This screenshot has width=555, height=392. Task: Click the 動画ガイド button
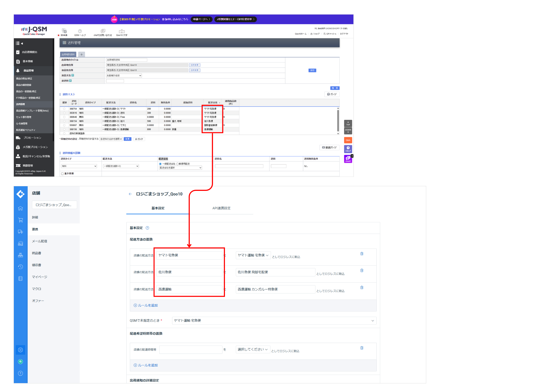(330, 148)
